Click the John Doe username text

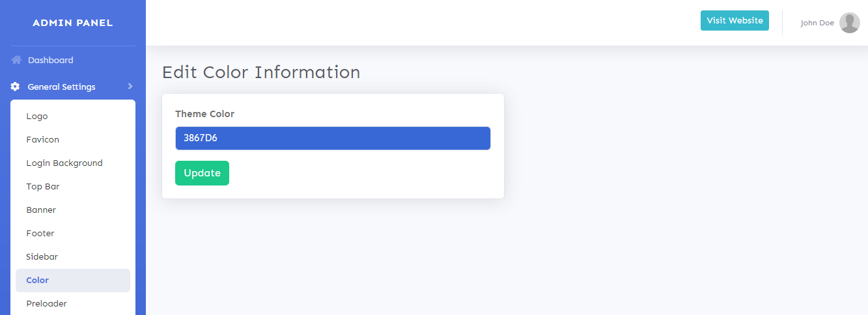tap(817, 23)
